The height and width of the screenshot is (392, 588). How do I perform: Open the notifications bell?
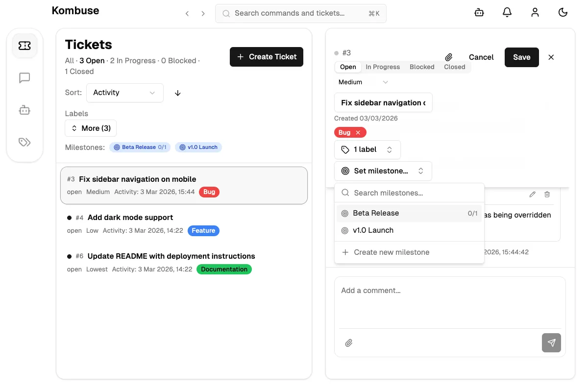point(507,12)
